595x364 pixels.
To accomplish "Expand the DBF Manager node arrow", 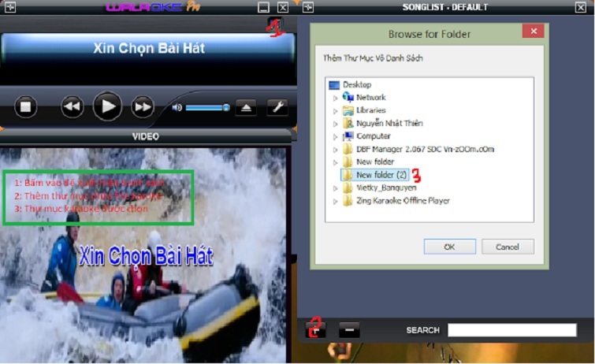I will click(335, 150).
